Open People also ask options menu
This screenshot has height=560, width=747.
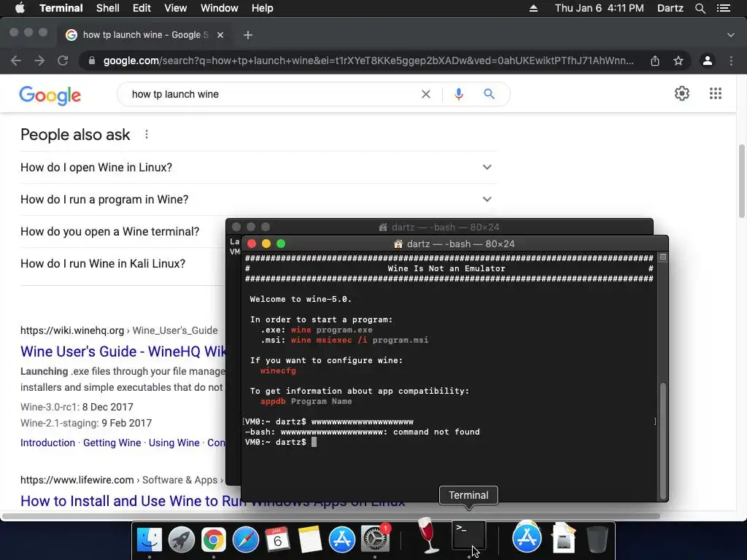coord(146,134)
